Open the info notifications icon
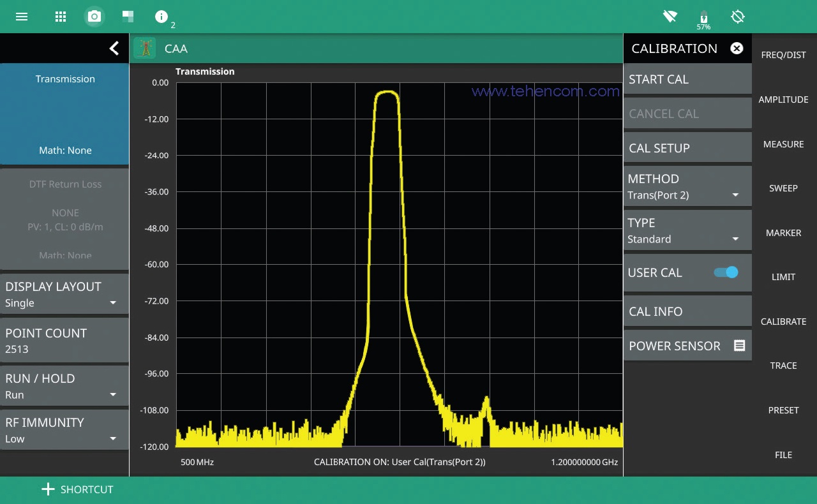The height and width of the screenshot is (504, 817). pyautogui.click(x=161, y=17)
